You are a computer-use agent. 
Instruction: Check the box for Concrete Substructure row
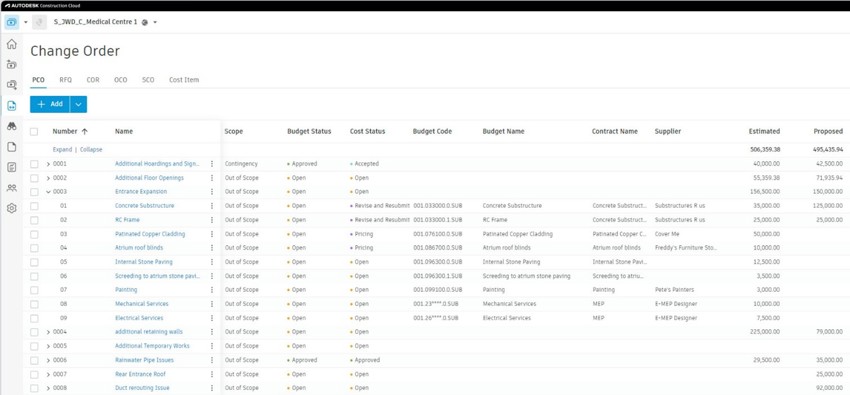(x=34, y=206)
